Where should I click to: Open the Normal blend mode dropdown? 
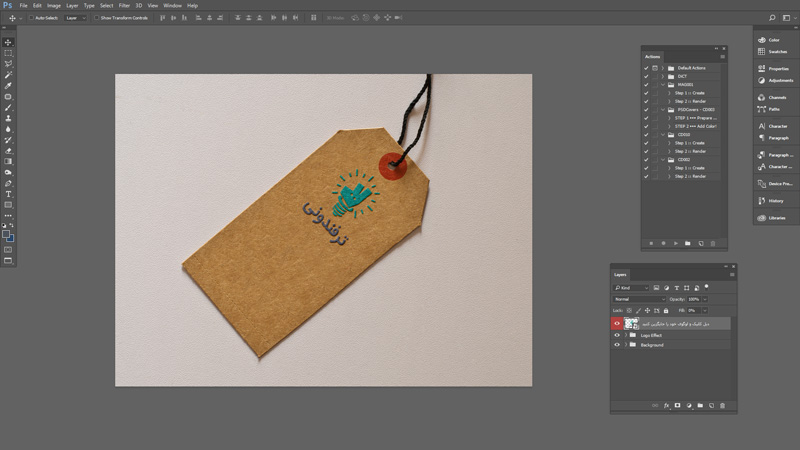(639, 299)
